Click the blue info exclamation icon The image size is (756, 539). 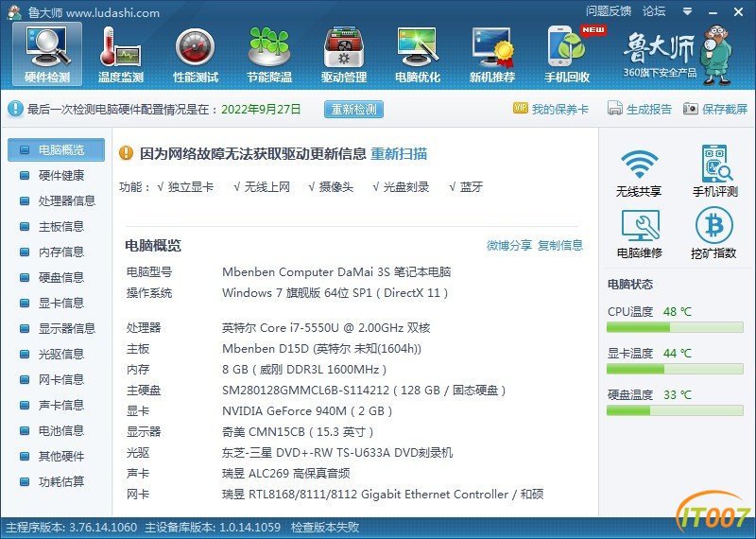click(15, 109)
